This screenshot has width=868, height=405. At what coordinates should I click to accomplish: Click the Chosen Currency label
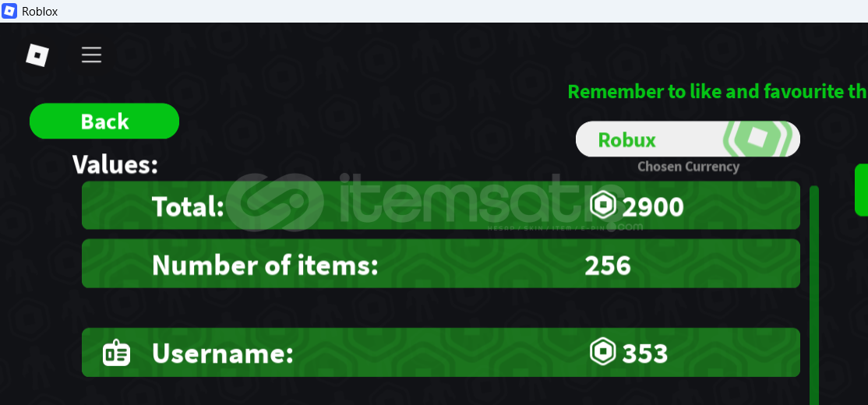click(688, 167)
